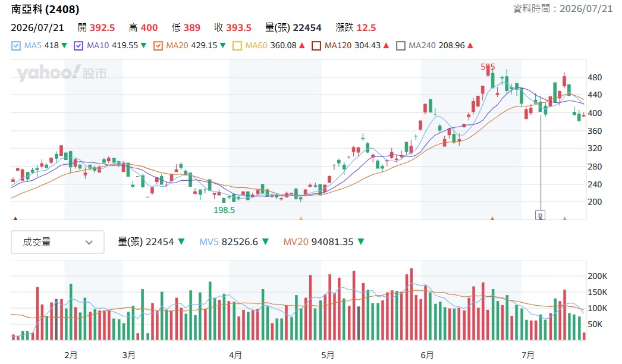622x364 pixels.
Task: Click the low price value 389
Action: pyautogui.click(x=191, y=27)
